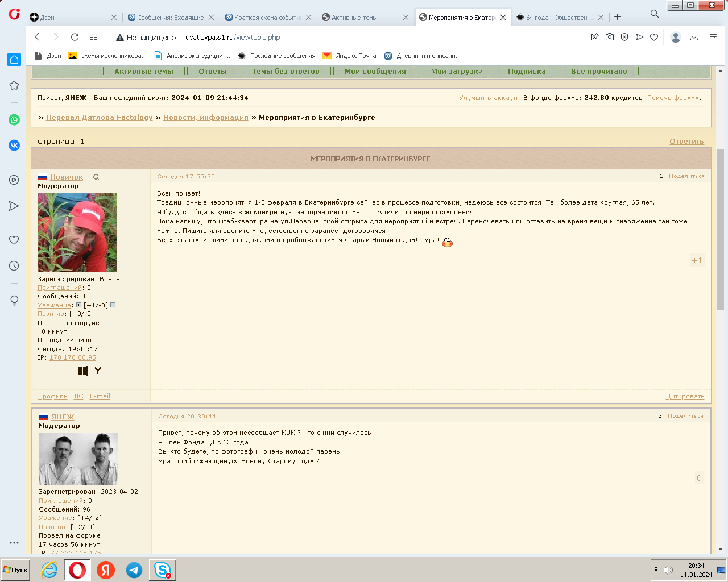Open lightbulb tips icon in sidebar
The width and height of the screenshot is (728, 582).
pyautogui.click(x=14, y=301)
